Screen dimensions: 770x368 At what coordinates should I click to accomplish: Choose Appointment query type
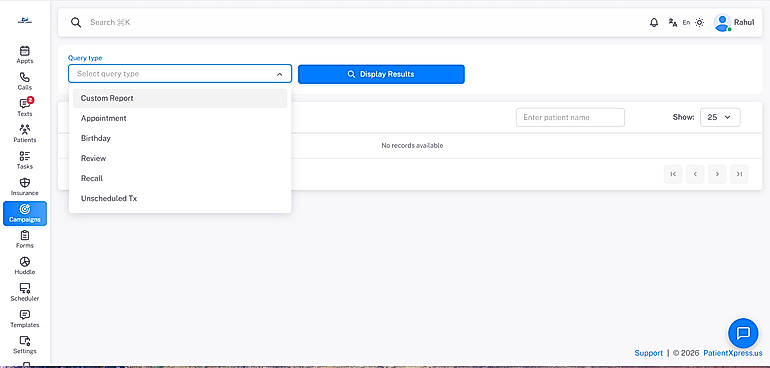pyautogui.click(x=180, y=118)
